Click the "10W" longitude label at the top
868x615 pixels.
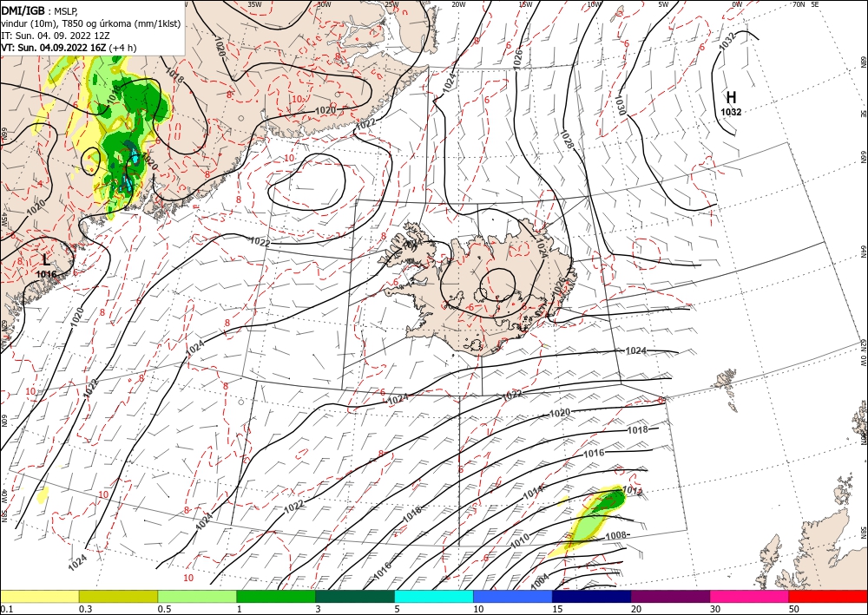tap(594, 4)
